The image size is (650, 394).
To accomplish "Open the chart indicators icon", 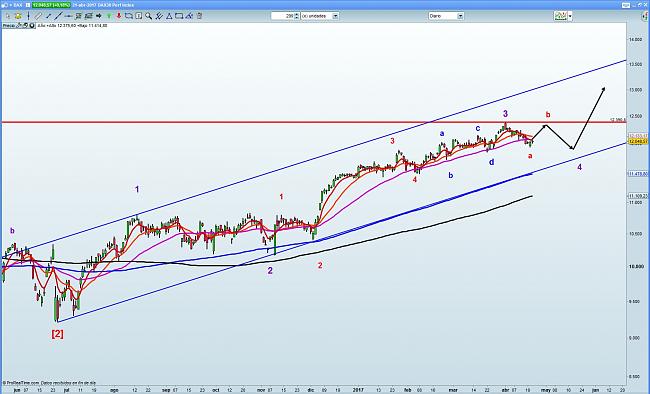I will coord(560,16).
